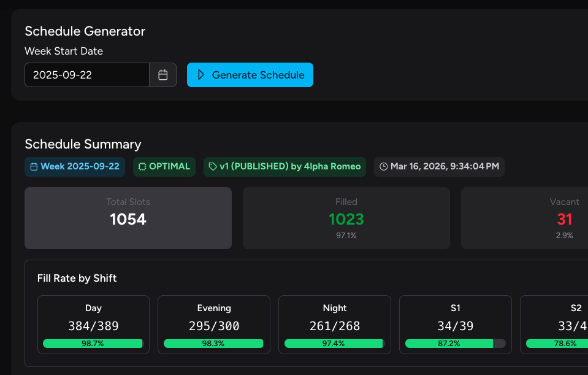This screenshot has height=375, width=588.
Task: Click the play icon in Generate Schedule
Action: (x=200, y=75)
